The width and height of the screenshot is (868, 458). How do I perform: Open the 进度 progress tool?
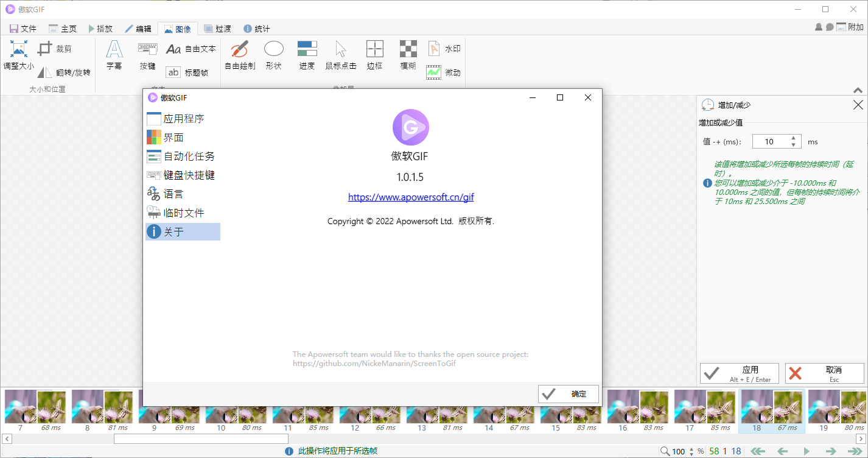tap(307, 55)
